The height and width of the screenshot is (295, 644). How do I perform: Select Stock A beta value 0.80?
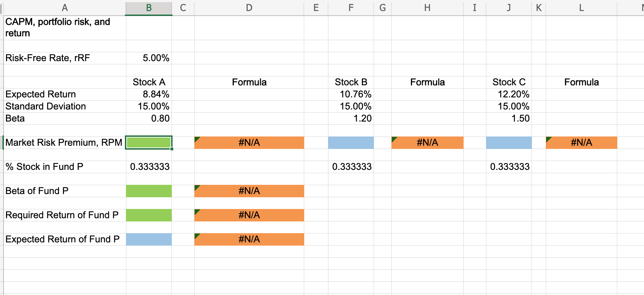(x=149, y=118)
